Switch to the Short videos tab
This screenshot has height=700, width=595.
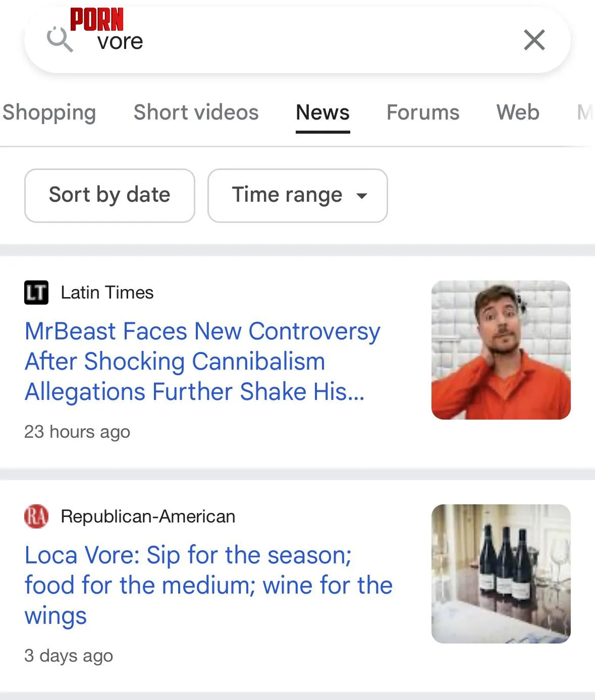coord(196,112)
